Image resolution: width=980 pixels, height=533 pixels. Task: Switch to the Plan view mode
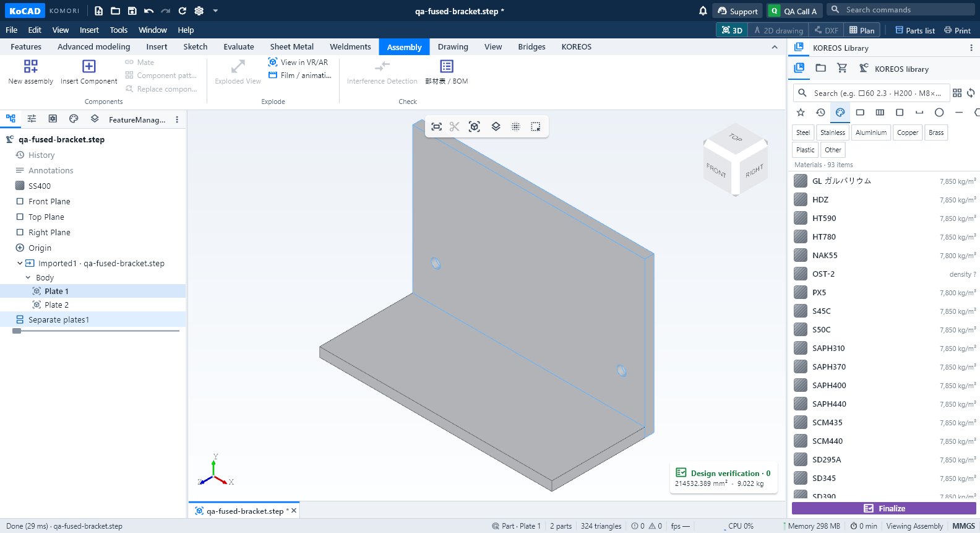point(862,30)
